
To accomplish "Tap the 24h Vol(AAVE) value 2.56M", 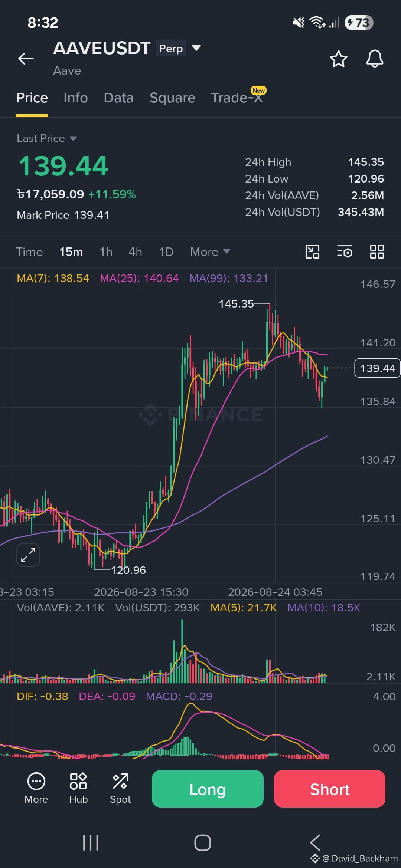I will point(368,195).
